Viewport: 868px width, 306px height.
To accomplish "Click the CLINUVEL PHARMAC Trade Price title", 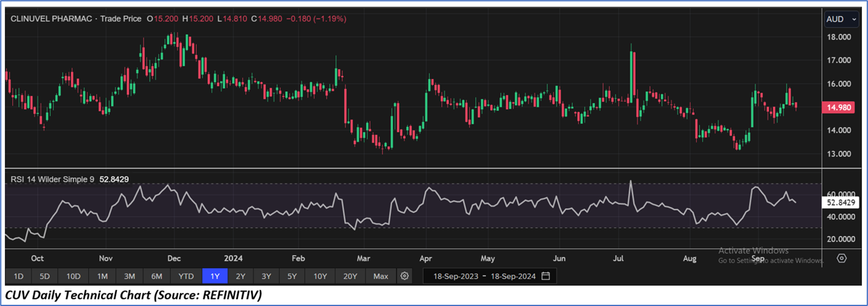I will click(76, 19).
